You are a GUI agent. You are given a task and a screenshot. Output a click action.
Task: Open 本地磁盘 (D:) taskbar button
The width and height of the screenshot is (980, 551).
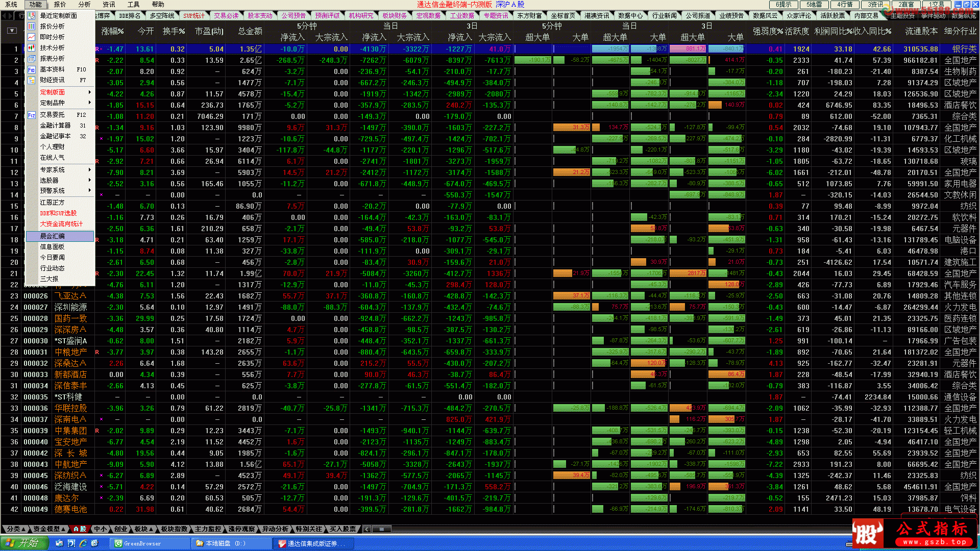[232, 543]
